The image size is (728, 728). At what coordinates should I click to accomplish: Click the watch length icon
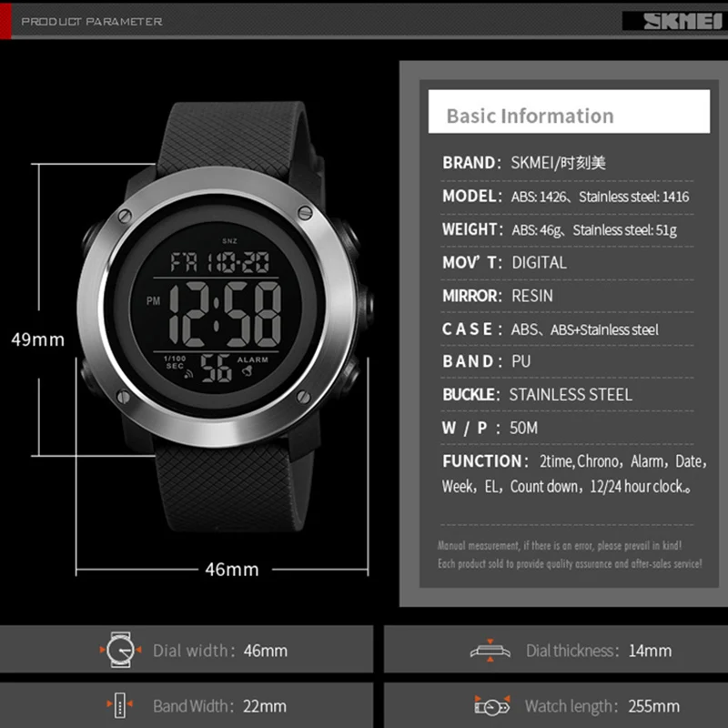click(x=492, y=706)
